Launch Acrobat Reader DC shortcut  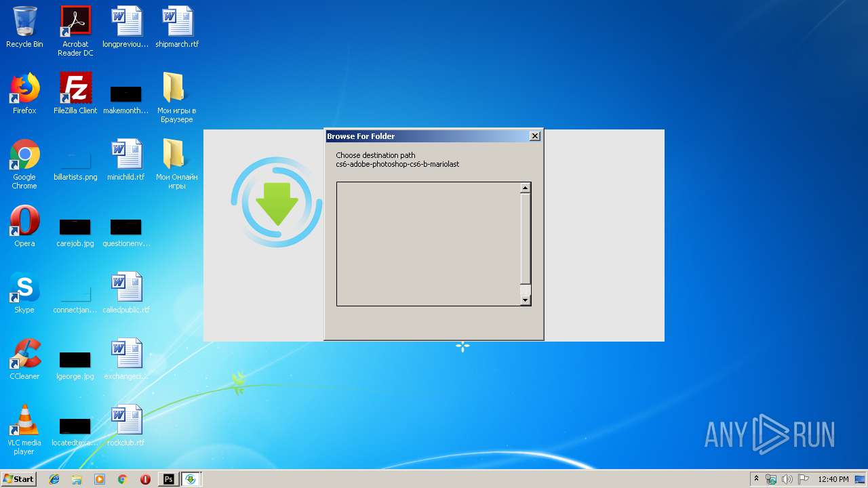75,30
